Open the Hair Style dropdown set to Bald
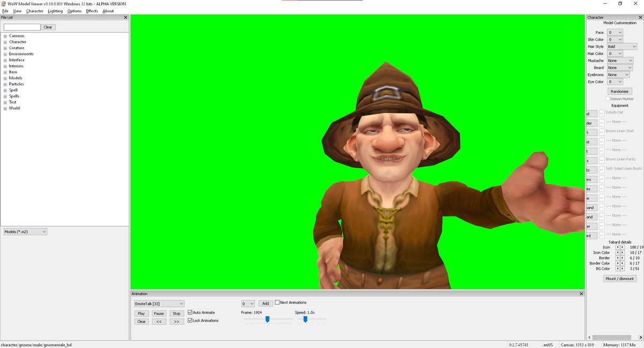644x348 pixels. pos(622,47)
